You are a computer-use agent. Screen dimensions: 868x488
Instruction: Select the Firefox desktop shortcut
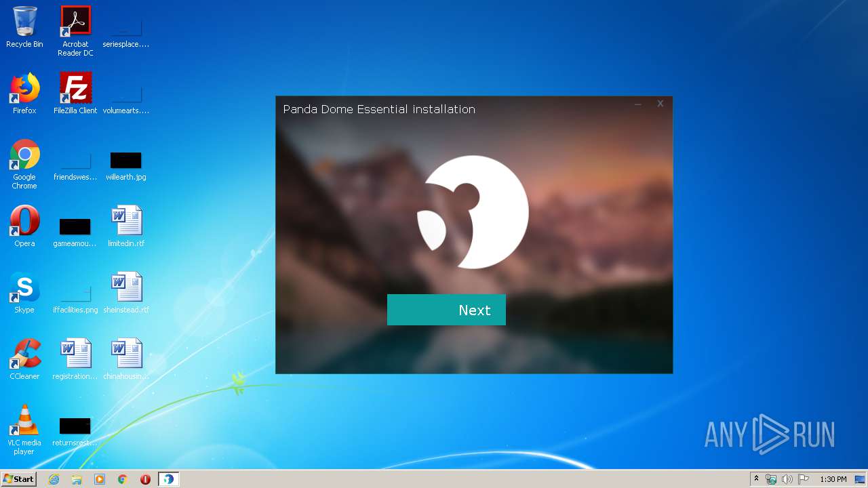[24, 94]
